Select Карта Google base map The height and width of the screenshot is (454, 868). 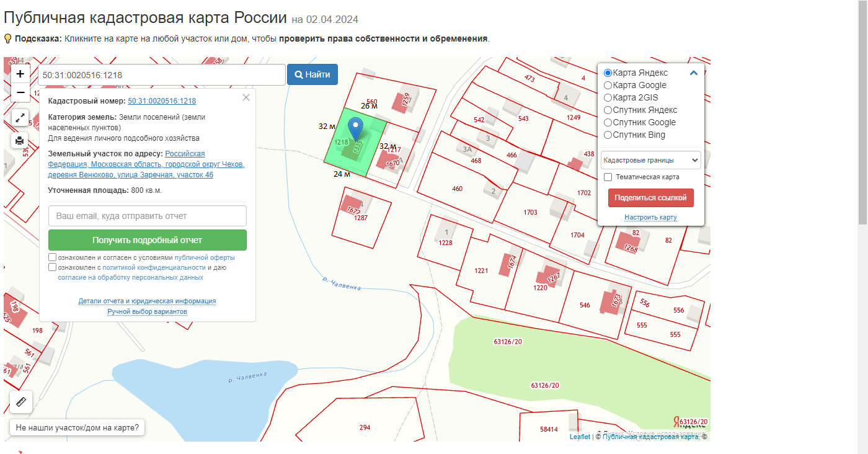(608, 86)
